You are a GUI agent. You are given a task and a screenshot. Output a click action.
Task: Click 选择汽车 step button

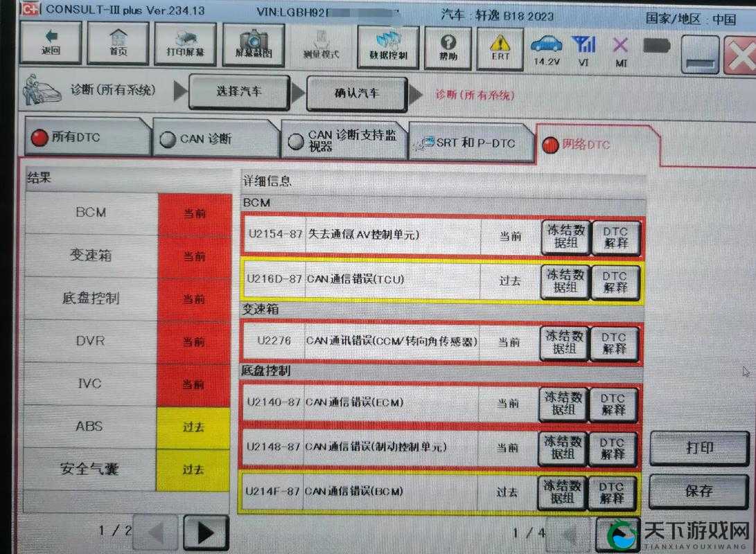tap(240, 91)
